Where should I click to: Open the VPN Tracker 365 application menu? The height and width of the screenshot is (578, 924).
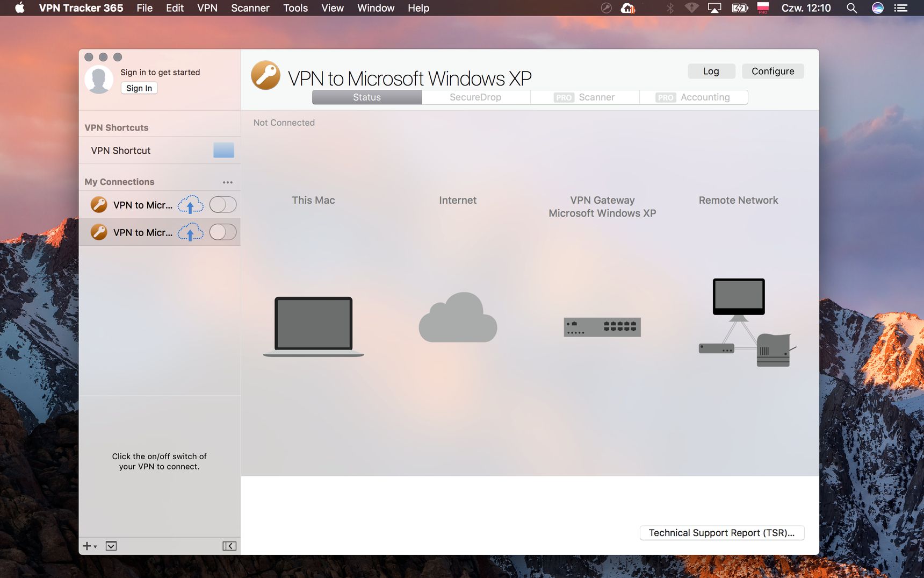[81, 8]
